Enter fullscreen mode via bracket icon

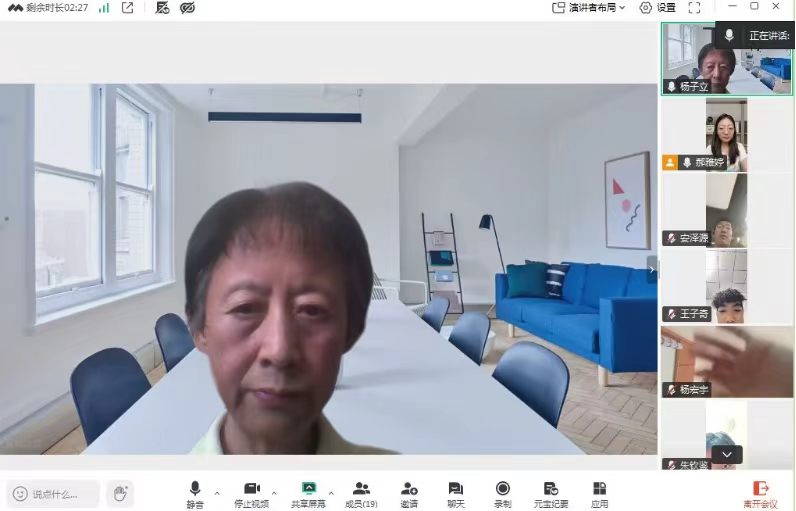pos(694,8)
